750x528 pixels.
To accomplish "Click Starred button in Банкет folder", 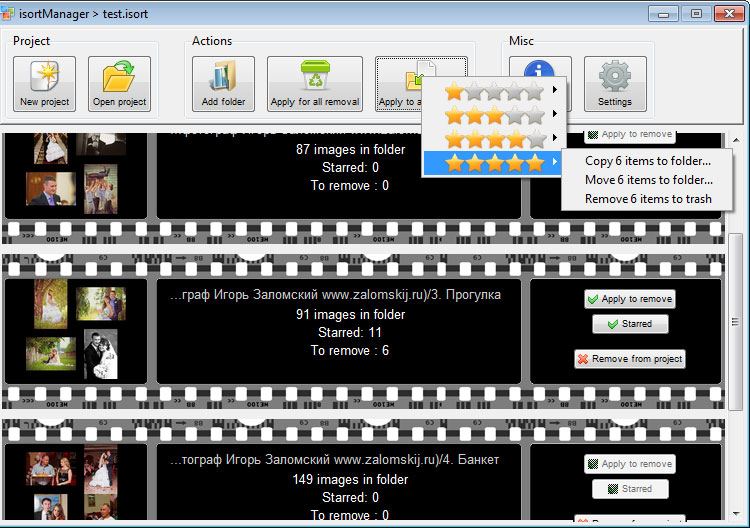I will point(630,489).
